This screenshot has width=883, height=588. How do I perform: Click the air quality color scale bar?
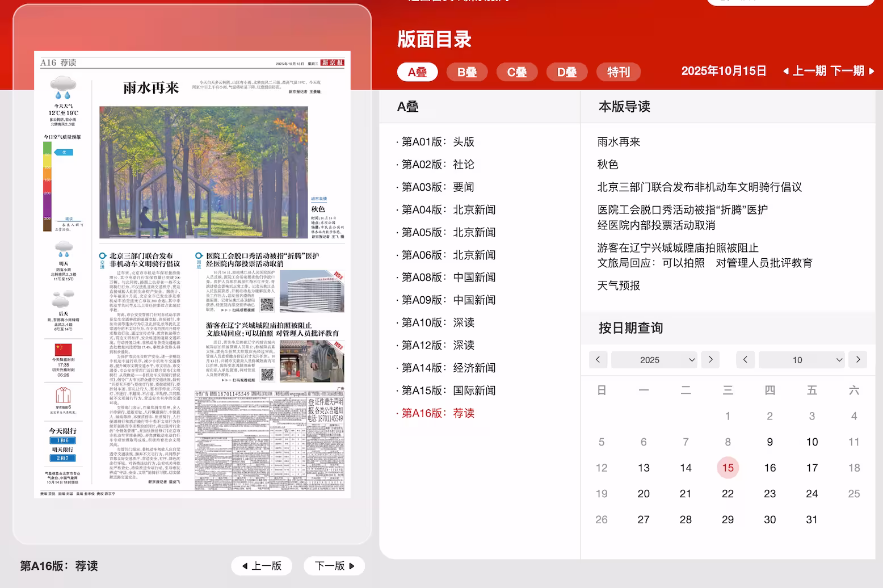coord(47,186)
